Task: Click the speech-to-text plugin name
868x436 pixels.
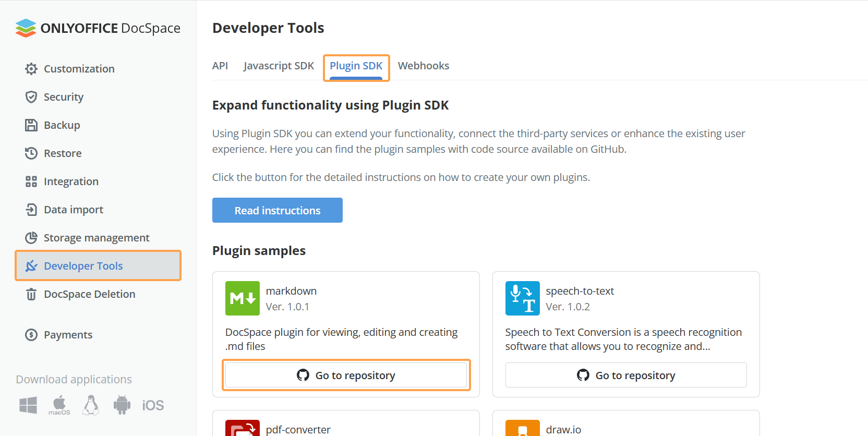Action: (x=580, y=291)
